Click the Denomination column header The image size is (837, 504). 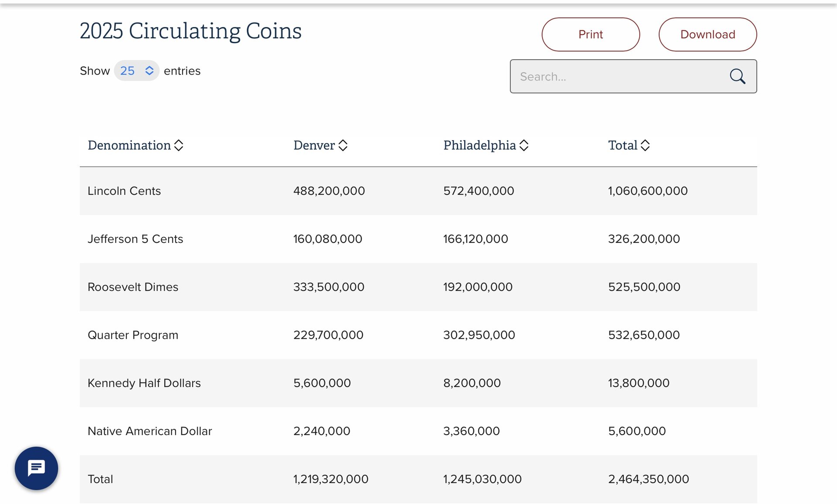coord(129,145)
